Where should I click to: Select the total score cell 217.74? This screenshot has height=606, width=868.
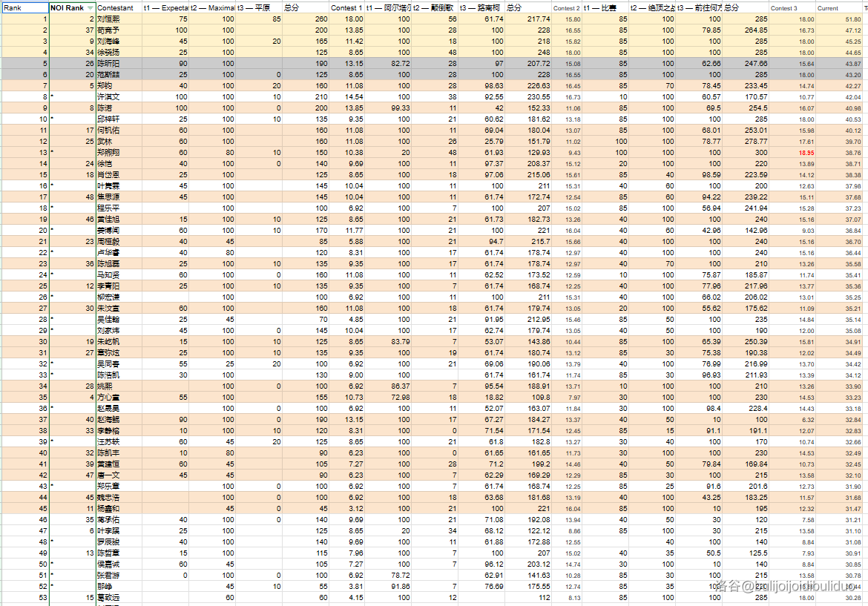(x=527, y=19)
